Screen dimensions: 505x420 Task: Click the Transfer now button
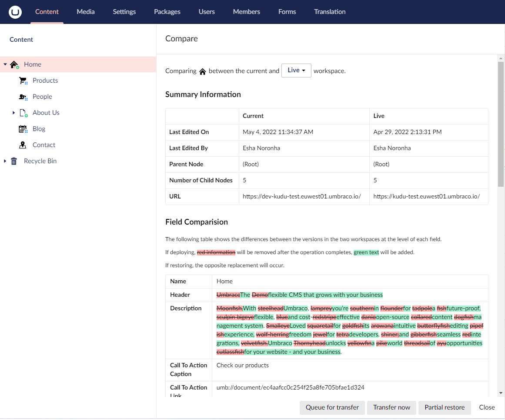click(391, 407)
